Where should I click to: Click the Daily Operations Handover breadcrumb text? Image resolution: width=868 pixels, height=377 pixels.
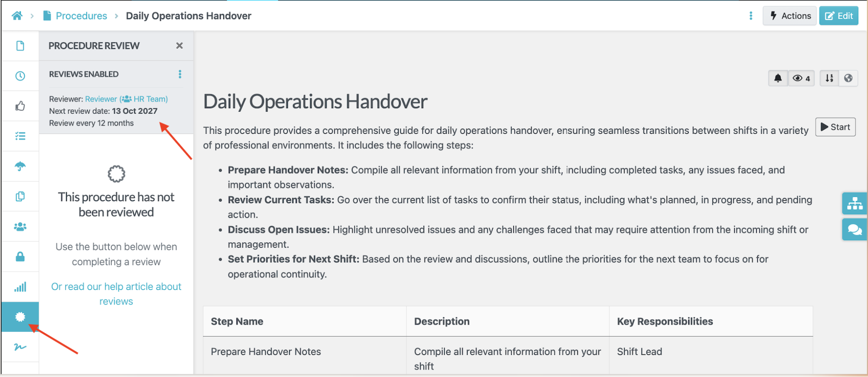pos(188,16)
